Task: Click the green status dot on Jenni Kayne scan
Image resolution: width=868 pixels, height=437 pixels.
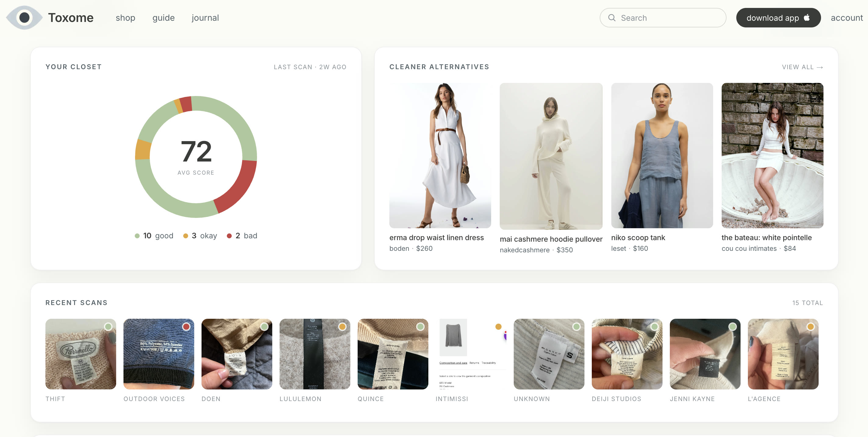Action: (733, 327)
